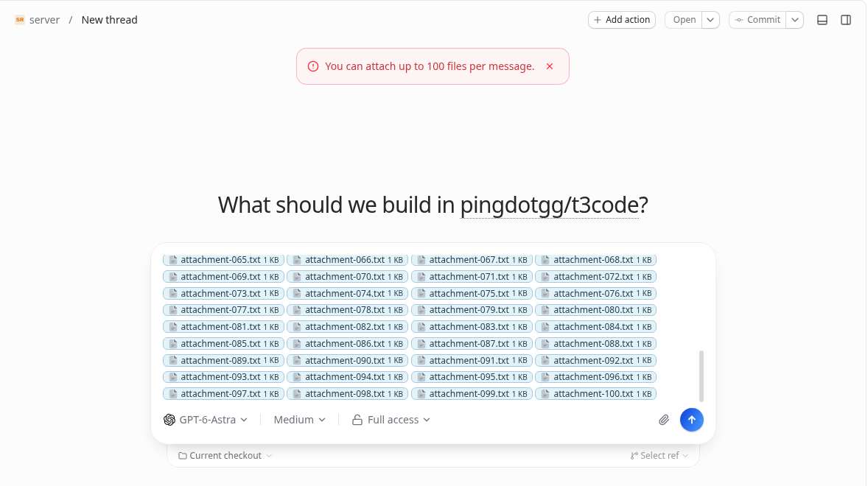This screenshot has width=868, height=486.
Task: Click attachment-098.txt chip
Action: point(348,394)
